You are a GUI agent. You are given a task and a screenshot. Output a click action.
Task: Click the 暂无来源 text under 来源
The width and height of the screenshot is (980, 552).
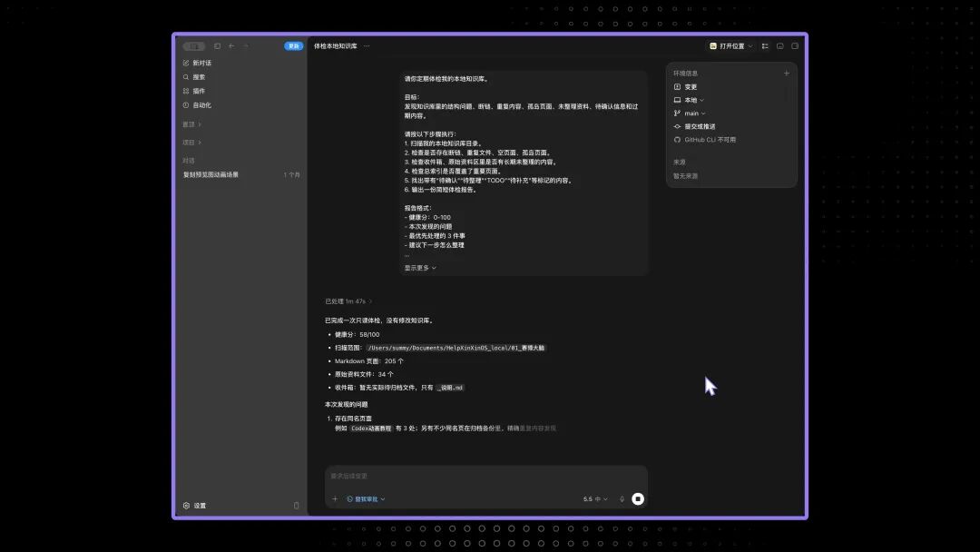685,176
